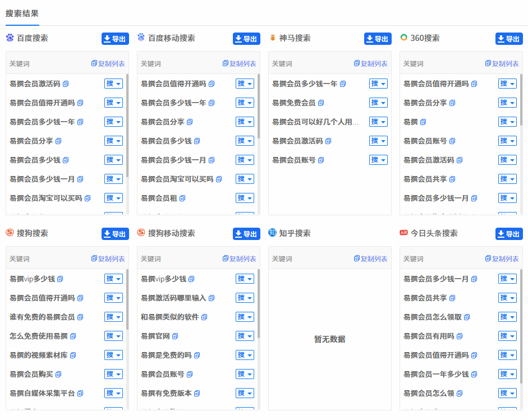This screenshot has width=528, height=420.
Task: Open 搜 dropdown for 易撰会员可以好几个人用 in 神马搜索
Action: point(378,122)
